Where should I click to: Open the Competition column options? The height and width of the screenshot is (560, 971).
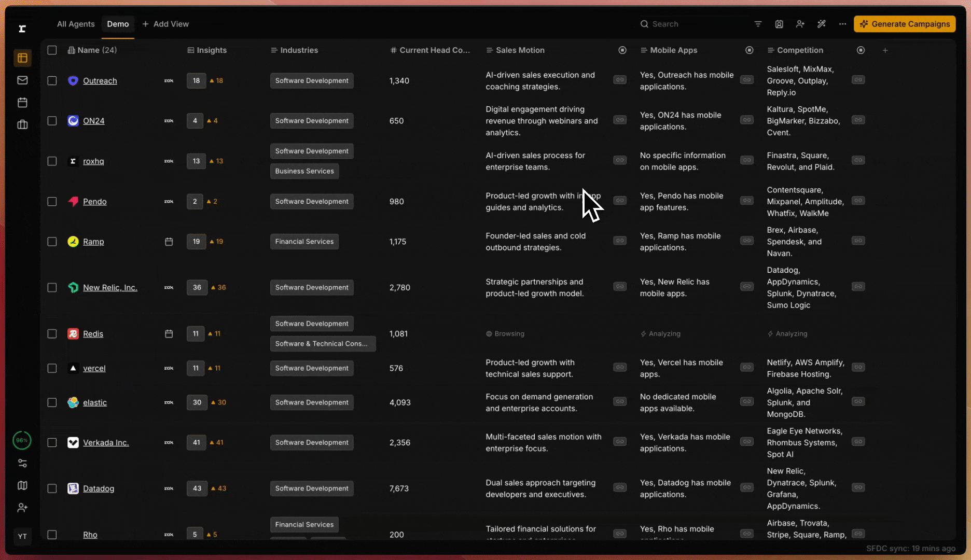coord(861,50)
